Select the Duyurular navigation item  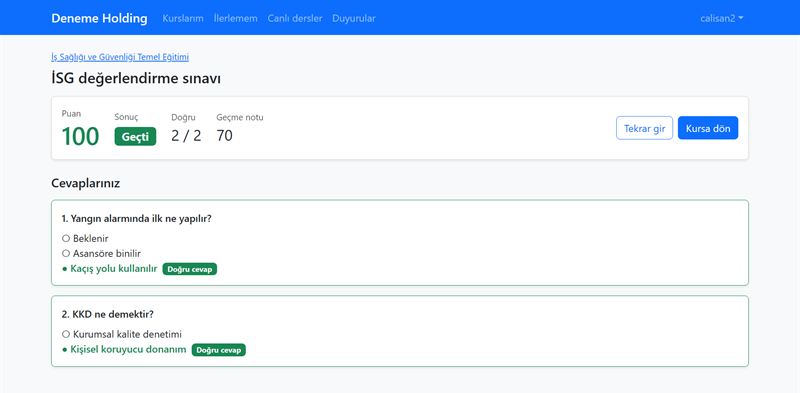pos(354,18)
